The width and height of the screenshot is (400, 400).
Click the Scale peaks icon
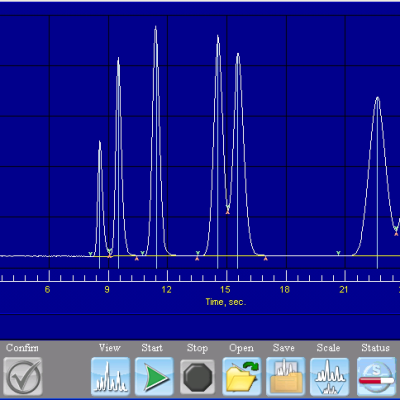(330, 376)
